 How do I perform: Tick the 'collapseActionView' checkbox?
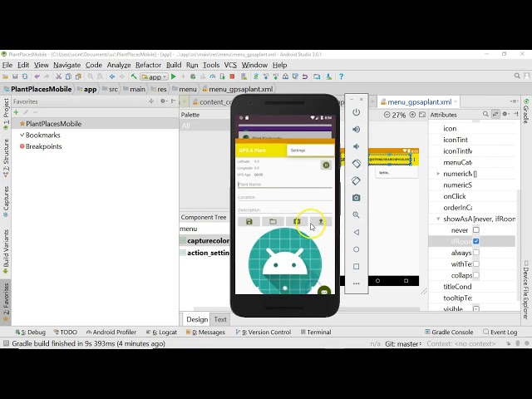[476, 275]
